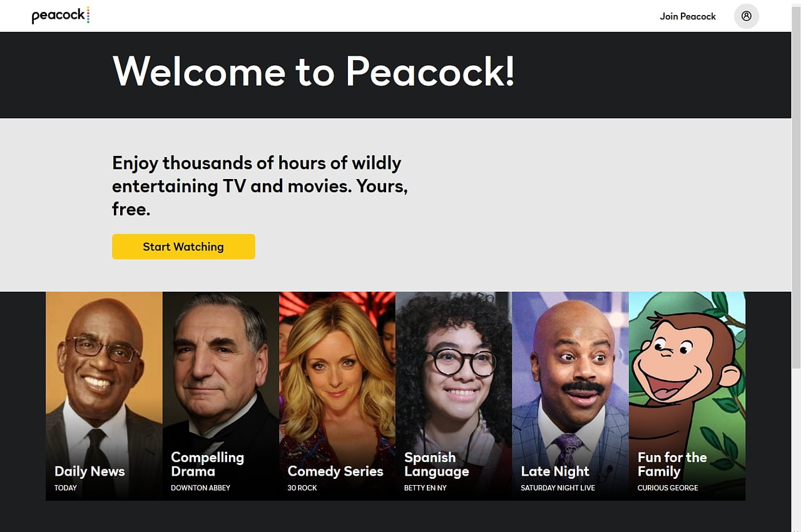Viewport: 801px width, 532px height.
Task: Click the Welcome to Peacock heading
Action: (x=314, y=71)
